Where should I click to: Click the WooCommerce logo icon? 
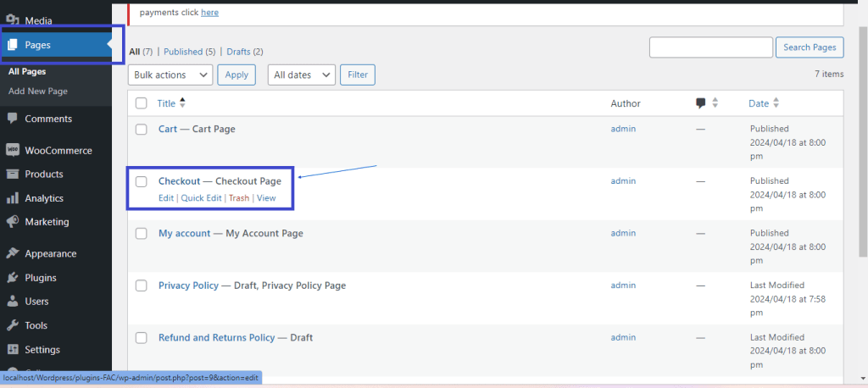[x=13, y=151]
